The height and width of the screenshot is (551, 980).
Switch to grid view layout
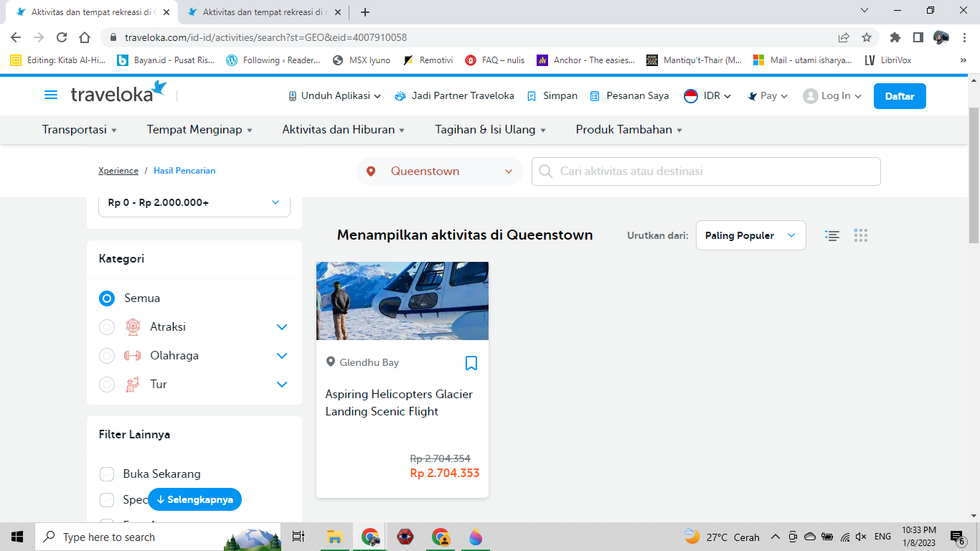point(861,235)
